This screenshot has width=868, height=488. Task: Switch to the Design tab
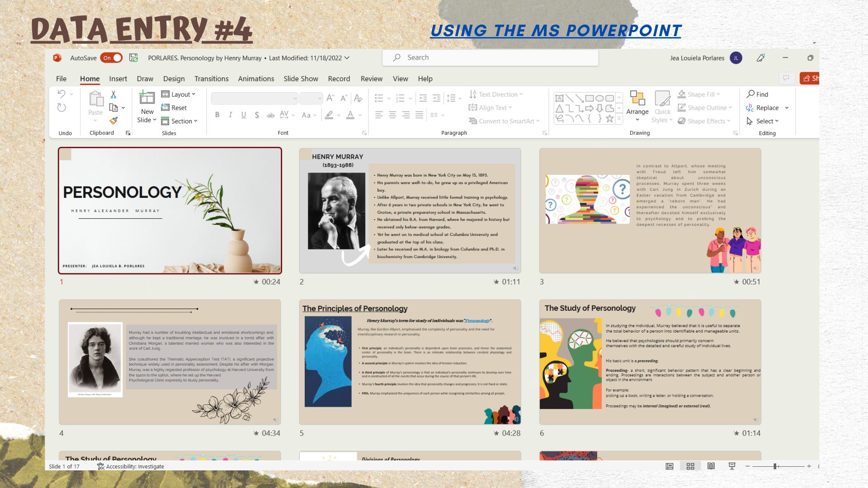coord(174,79)
